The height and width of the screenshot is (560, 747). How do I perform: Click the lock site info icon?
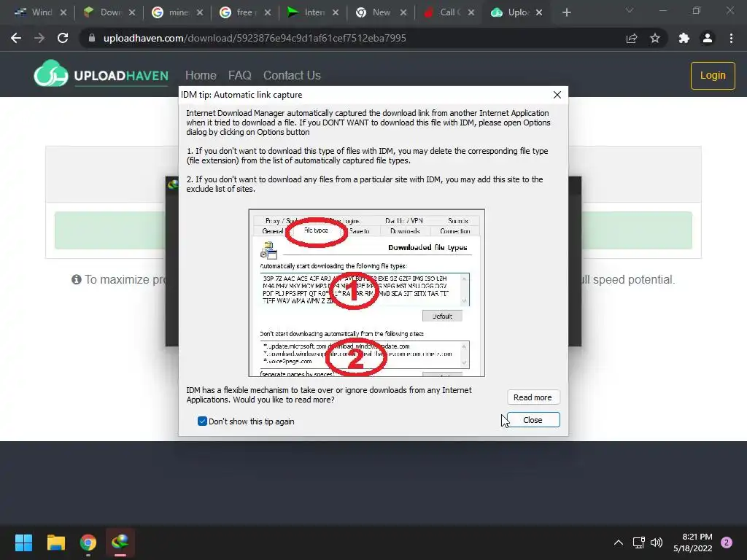point(92,38)
